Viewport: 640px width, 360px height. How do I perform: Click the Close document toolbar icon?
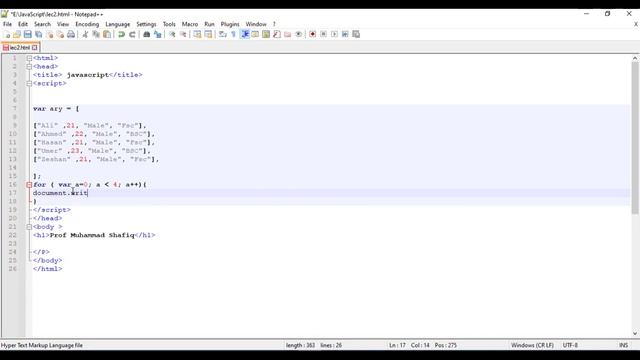click(49, 34)
